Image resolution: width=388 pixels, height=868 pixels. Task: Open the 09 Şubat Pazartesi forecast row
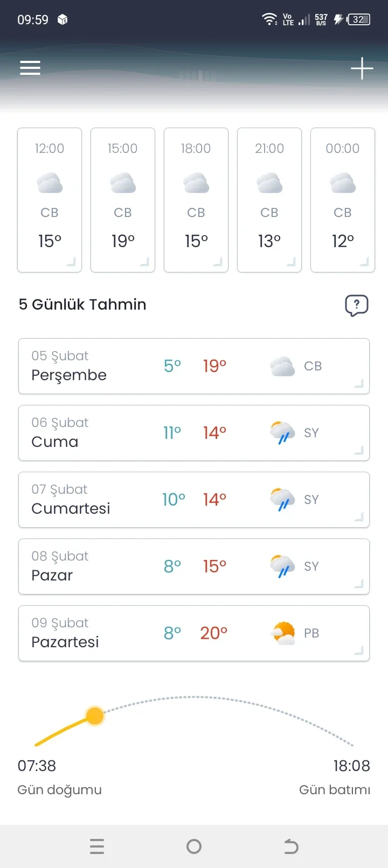(x=194, y=633)
